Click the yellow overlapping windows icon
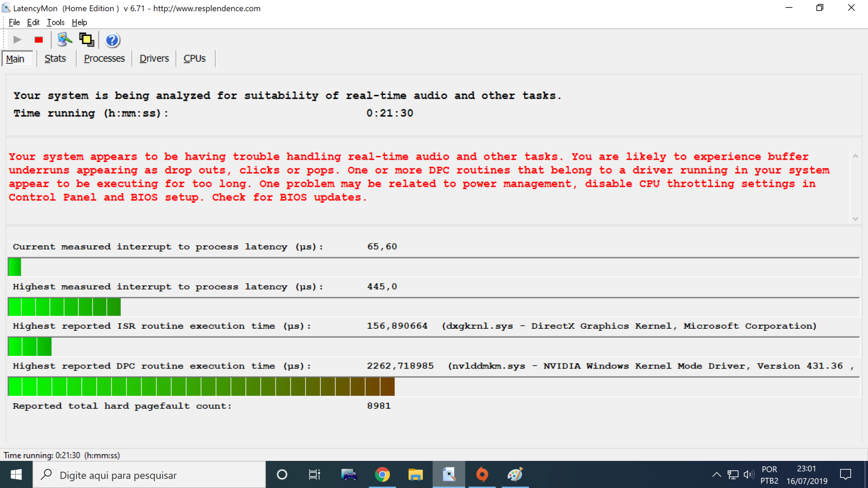This screenshot has width=868, height=488. 87,40
